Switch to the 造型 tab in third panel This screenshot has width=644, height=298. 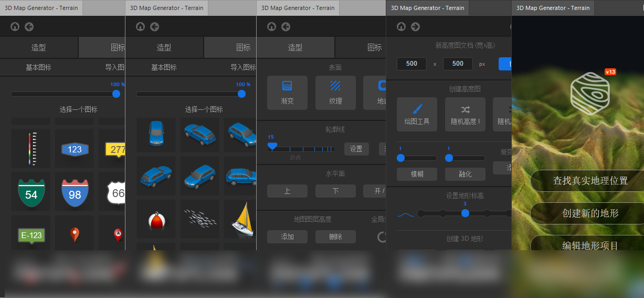coord(295,47)
